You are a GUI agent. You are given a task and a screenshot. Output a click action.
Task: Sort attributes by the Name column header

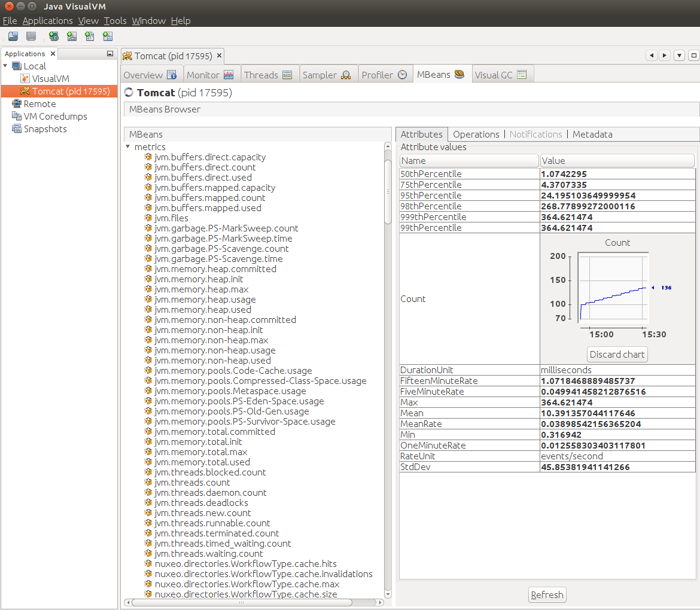(x=468, y=161)
